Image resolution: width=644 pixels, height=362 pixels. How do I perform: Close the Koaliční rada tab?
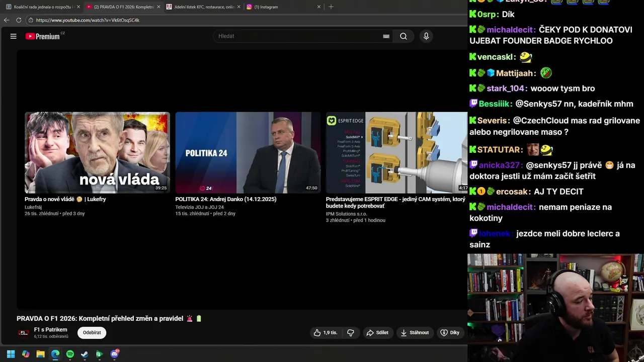(x=78, y=7)
